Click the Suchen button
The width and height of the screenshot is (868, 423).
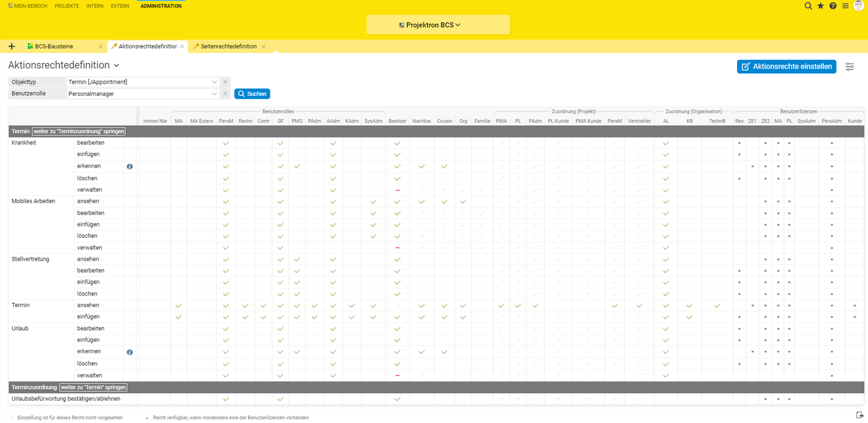pos(252,94)
